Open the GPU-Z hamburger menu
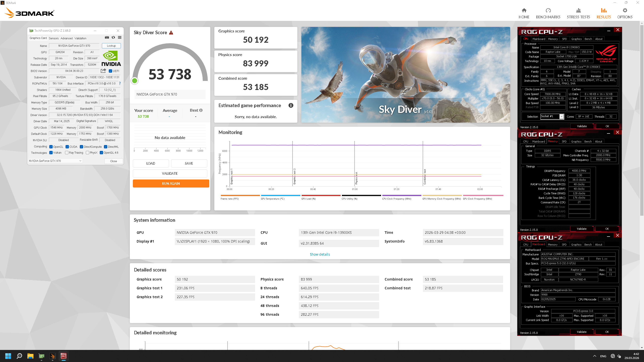The width and height of the screenshot is (644, 362). point(120,37)
